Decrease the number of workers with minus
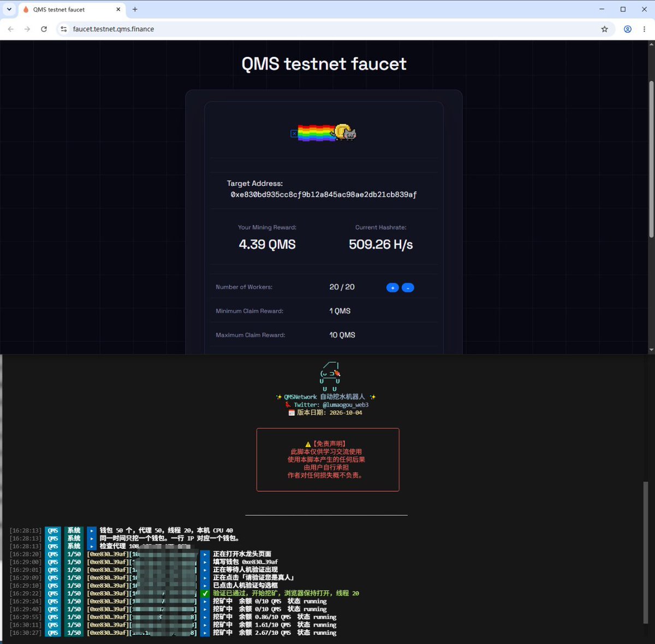This screenshot has width=655, height=644. [x=408, y=288]
